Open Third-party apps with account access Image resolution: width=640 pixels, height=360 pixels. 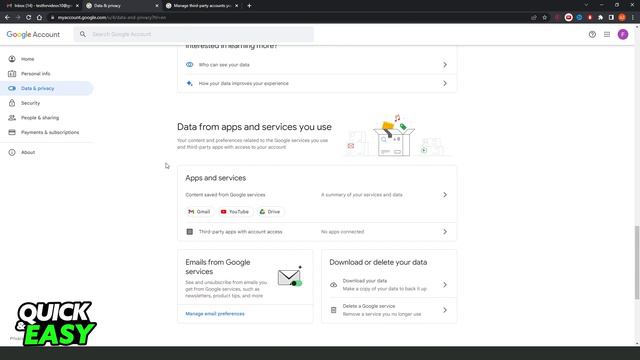click(x=317, y=232)
